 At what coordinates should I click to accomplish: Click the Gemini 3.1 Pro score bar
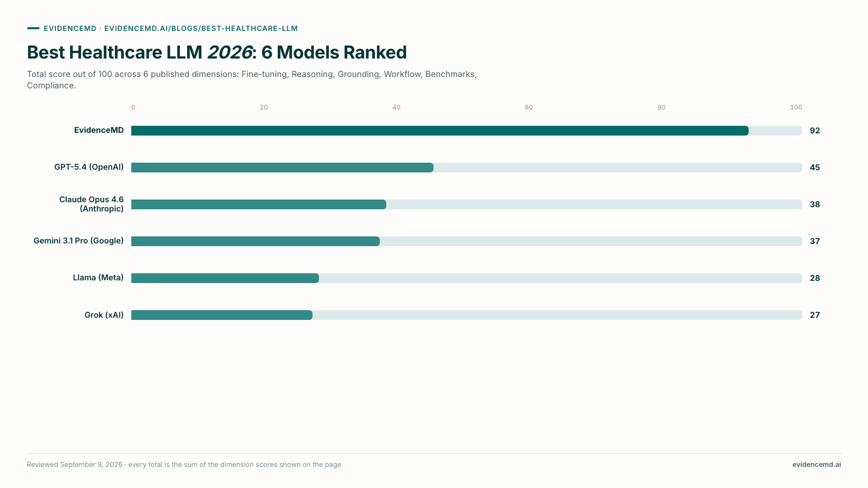click(256, 241)
